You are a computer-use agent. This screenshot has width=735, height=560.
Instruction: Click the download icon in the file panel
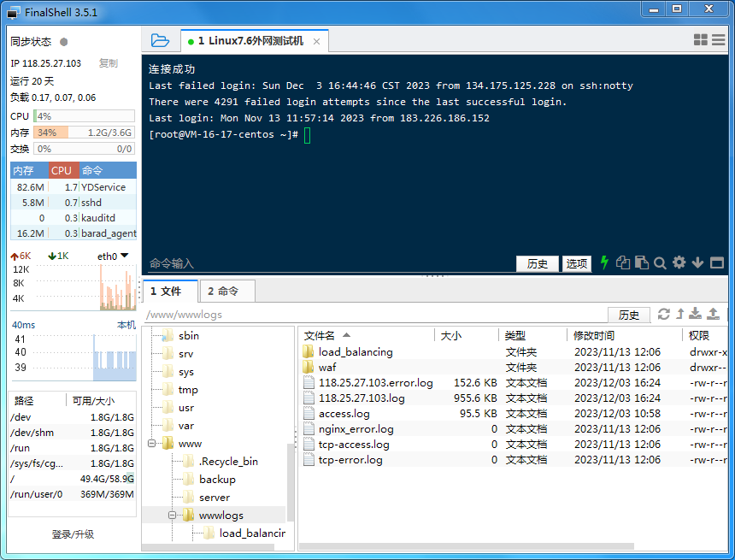tap(695, 314)
